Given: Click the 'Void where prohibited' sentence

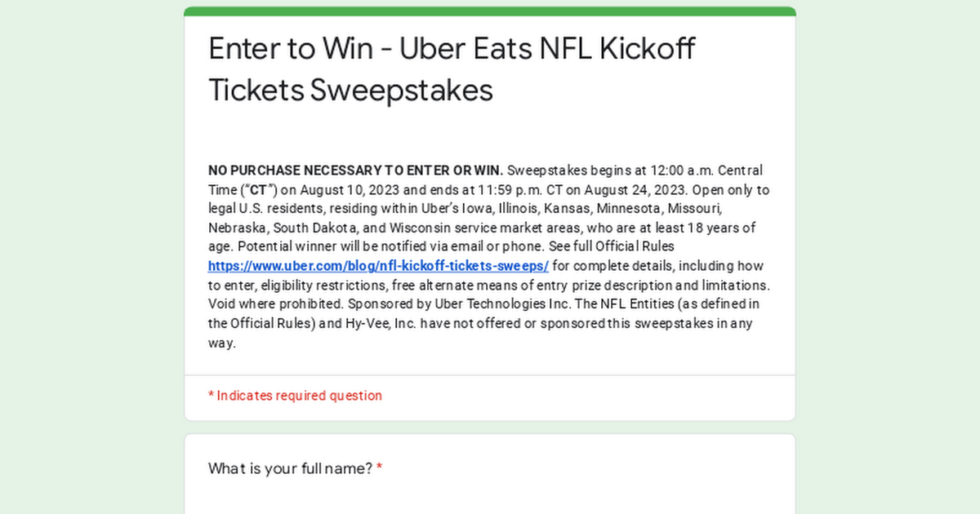Looking at the screenshot, I should coord(275,304).
